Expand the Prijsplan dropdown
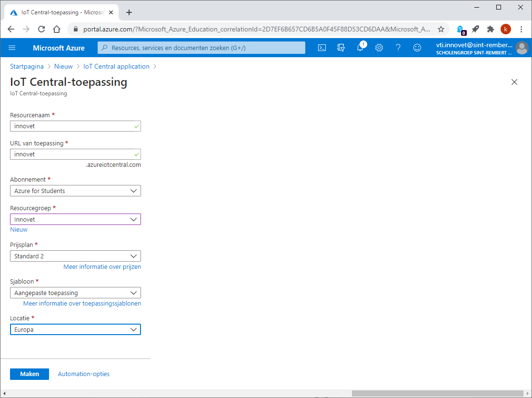 75,256
